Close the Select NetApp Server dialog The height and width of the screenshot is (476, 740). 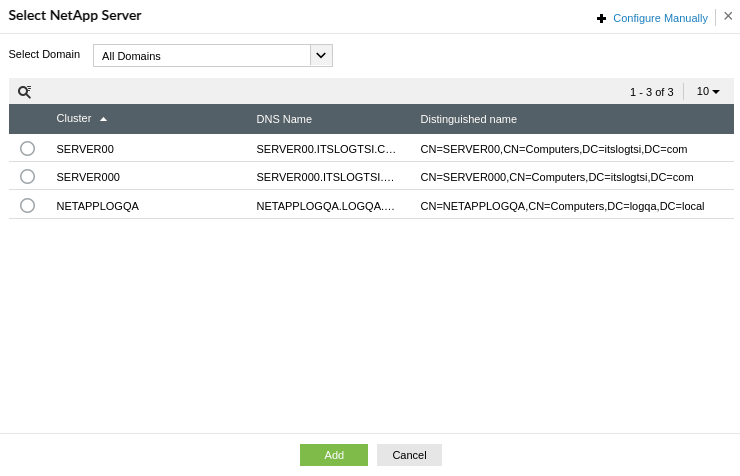[x=728, y=16]
